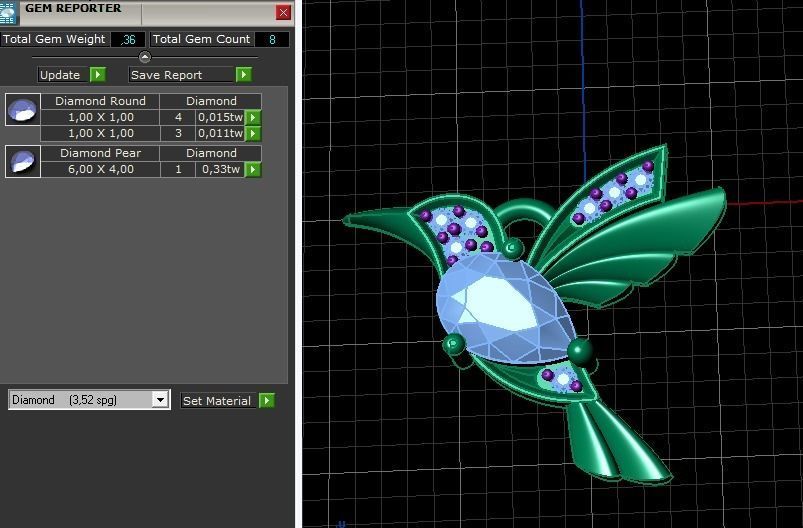Image resolution: width=803 pixels, height=528 pixels.
Task: Click the Total Gem Weight value field
Action: point(128,40)
